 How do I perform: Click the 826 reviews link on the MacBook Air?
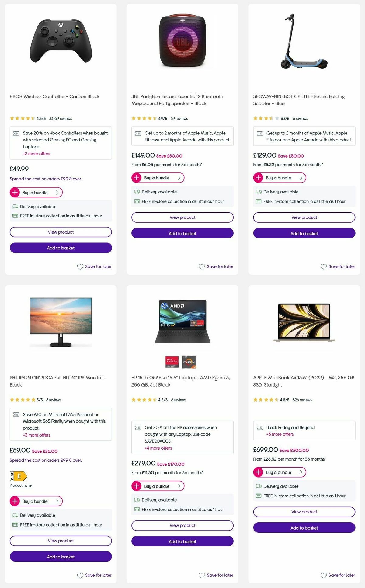[303, 400]
